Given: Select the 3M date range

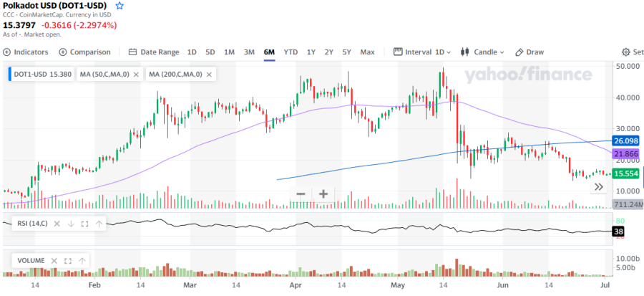Looking at the screenshot, I should 249,52.
